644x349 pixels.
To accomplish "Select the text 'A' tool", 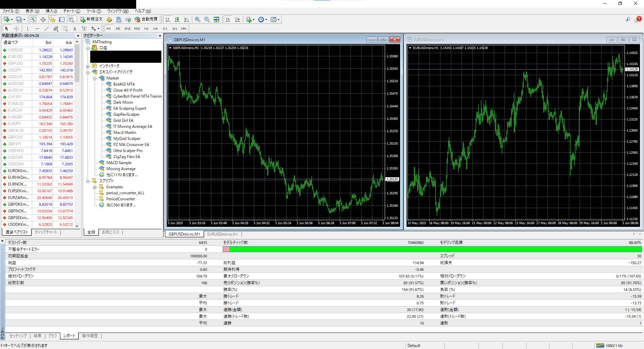I will 75,29.
